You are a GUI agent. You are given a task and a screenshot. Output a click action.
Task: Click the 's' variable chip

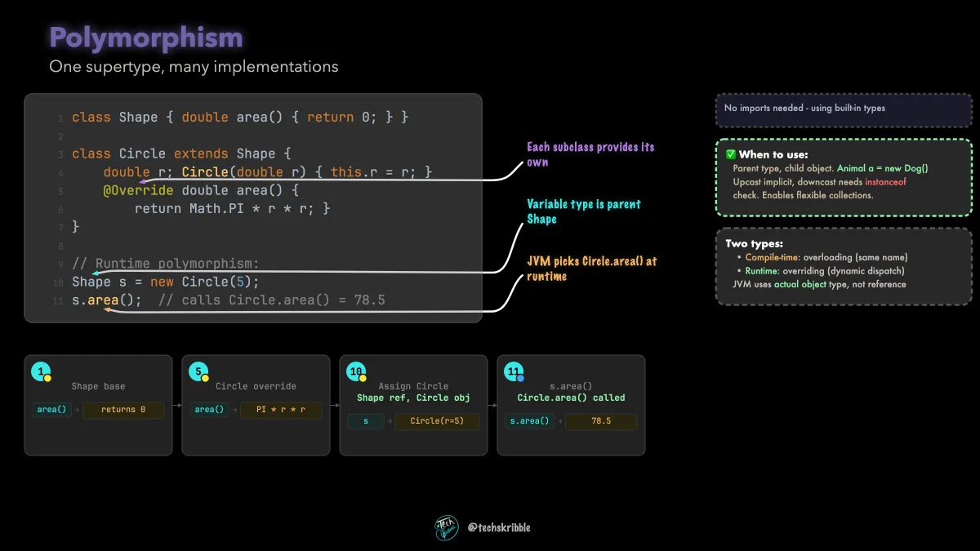click(x=366, y=421)
